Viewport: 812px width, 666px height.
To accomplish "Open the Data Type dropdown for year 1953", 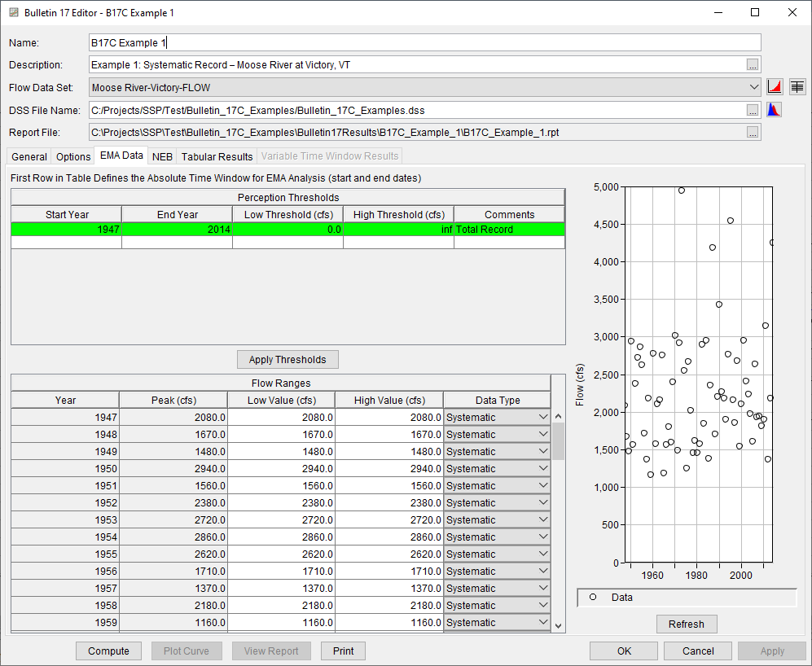I will [543, 519].
